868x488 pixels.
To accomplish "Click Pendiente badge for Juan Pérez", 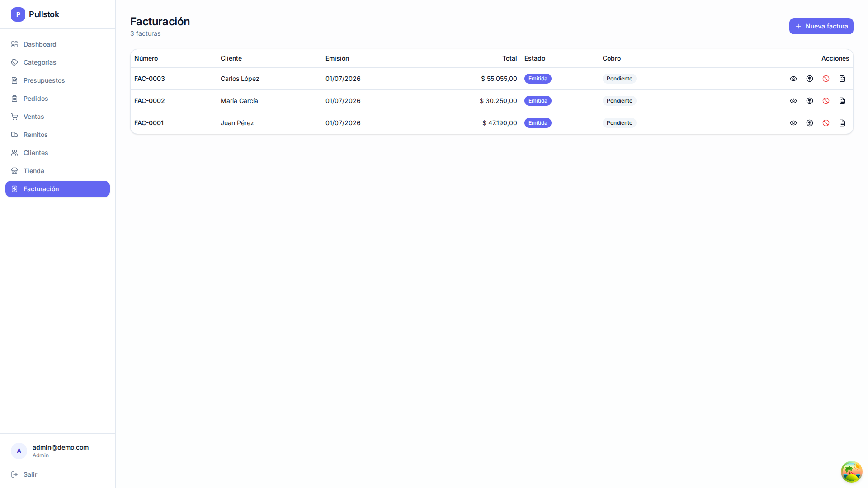I will [x=619, y=123].
